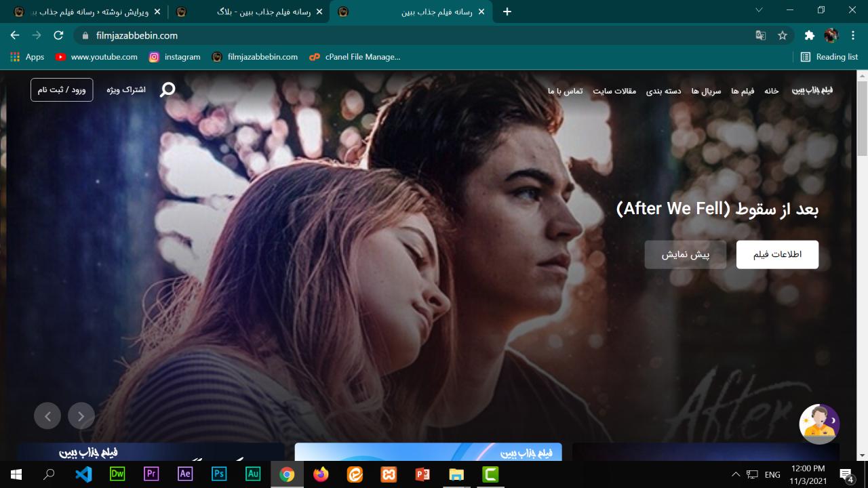Screen dimensions: 868x488
Task: Open the Chrome profile avatar
Action: coord(831,35)
